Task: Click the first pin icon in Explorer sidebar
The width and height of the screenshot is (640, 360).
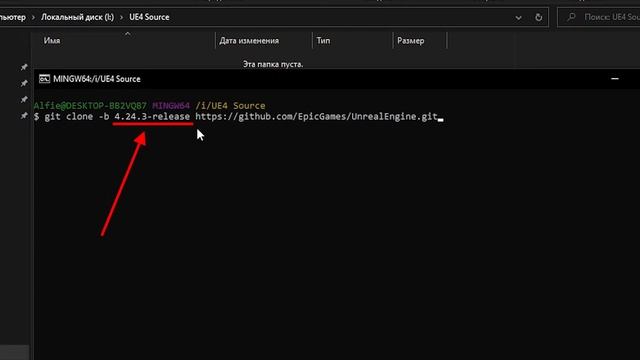Action: point(24,67)
